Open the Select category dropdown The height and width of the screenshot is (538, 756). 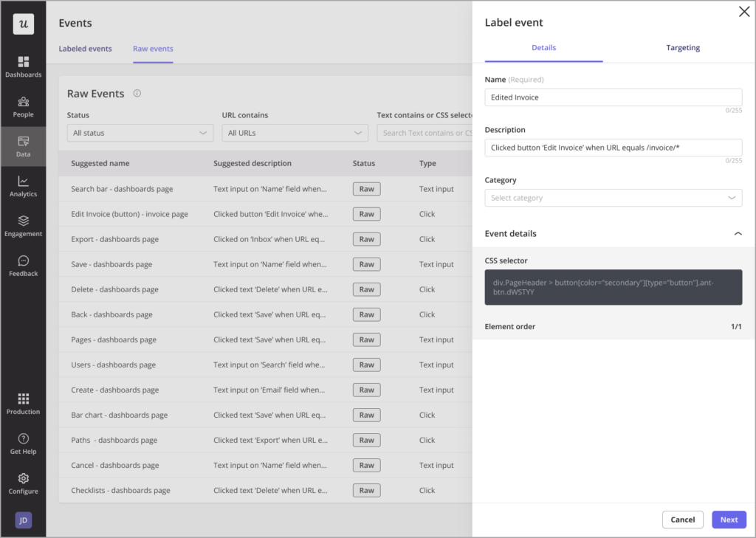point(614,198)
